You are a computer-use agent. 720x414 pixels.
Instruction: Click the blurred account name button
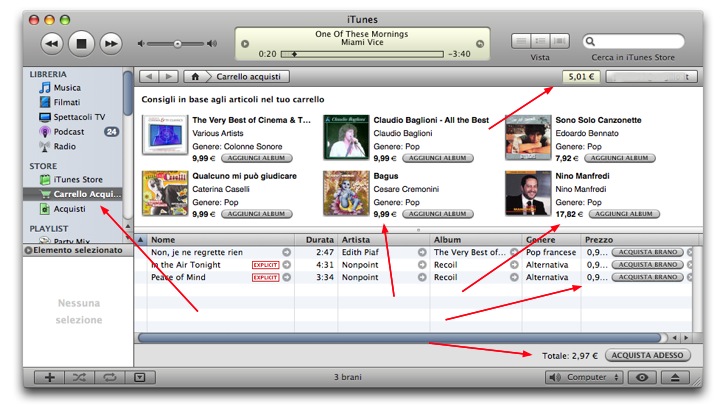[652, 77]
